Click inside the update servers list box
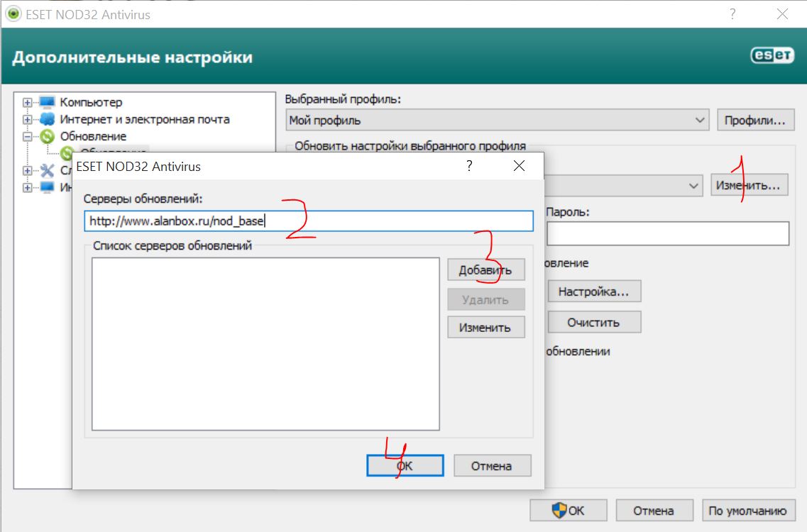 [265, 344]
